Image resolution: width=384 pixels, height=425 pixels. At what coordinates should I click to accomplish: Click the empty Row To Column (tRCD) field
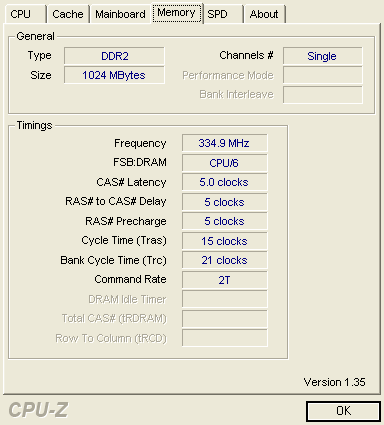tap(225, 338)
